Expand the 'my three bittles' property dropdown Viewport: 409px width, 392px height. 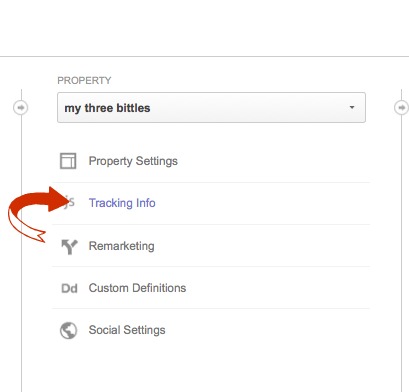click(x=211, y=108)
